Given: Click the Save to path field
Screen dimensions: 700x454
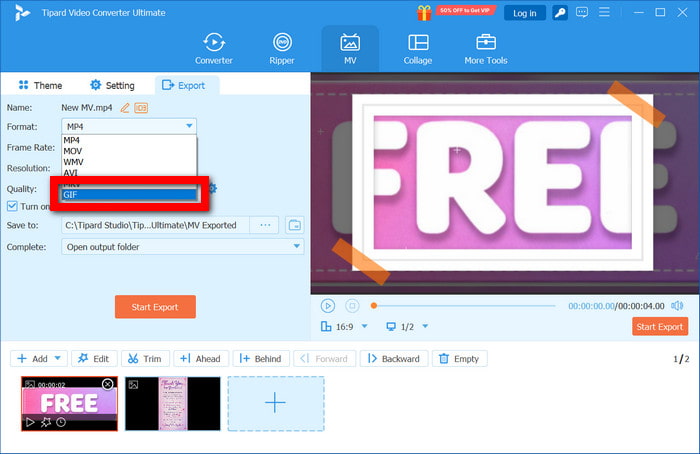Looking at the screenshot, I should click(155, 225).
